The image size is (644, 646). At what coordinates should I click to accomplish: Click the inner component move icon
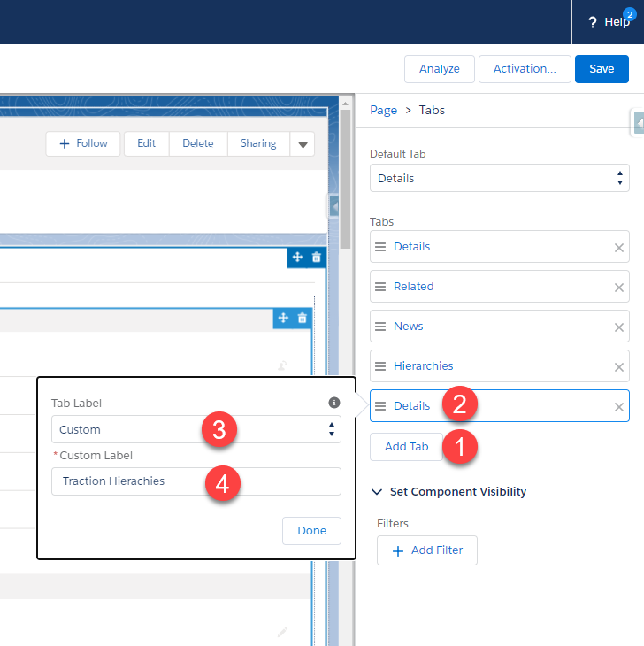283,318
